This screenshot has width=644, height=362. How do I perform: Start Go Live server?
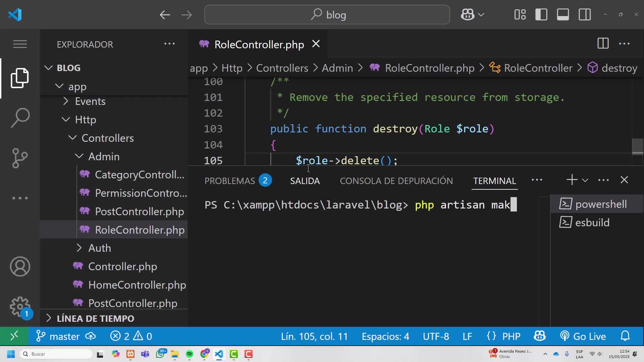pyautogui.click(x=583, y=336)
